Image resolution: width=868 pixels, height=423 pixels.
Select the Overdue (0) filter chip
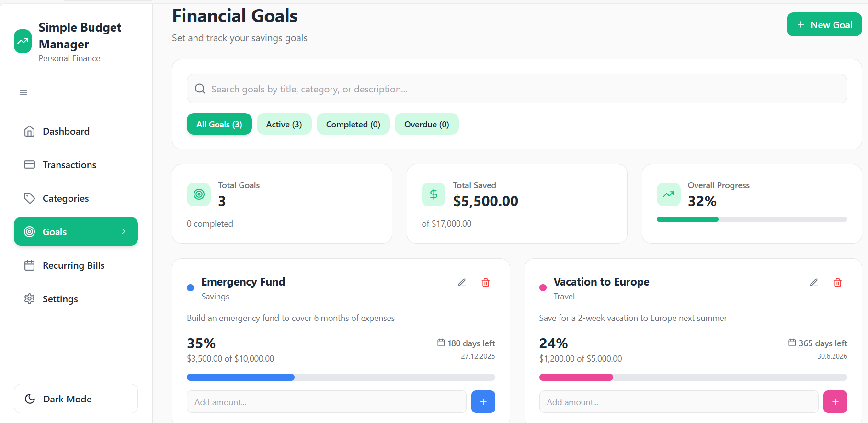tap(426, 124)
